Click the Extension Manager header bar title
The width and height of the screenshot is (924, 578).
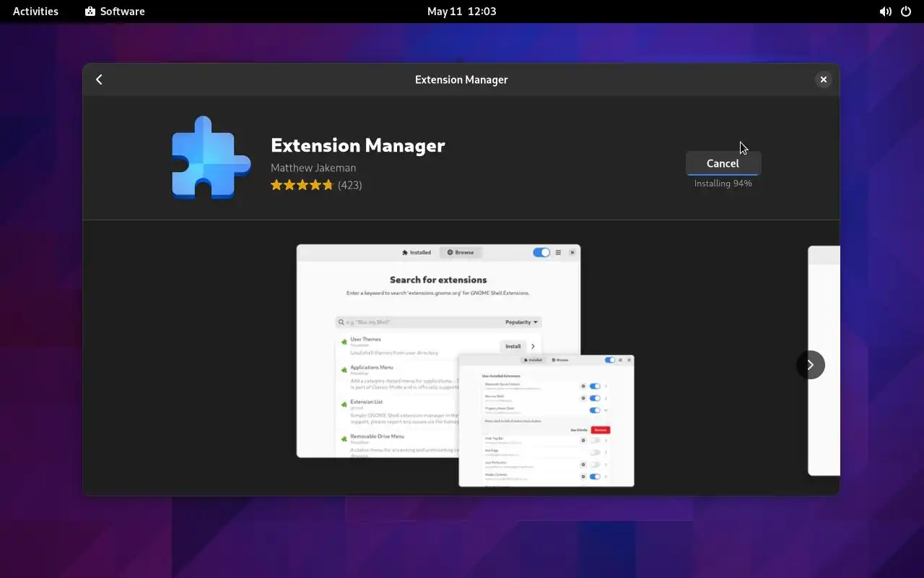(461, 79)
